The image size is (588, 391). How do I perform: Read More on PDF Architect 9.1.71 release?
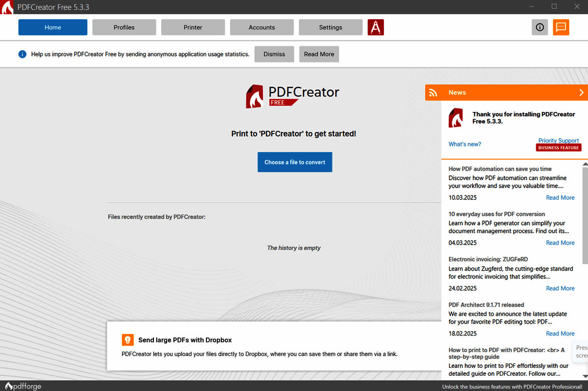[560, 334]
